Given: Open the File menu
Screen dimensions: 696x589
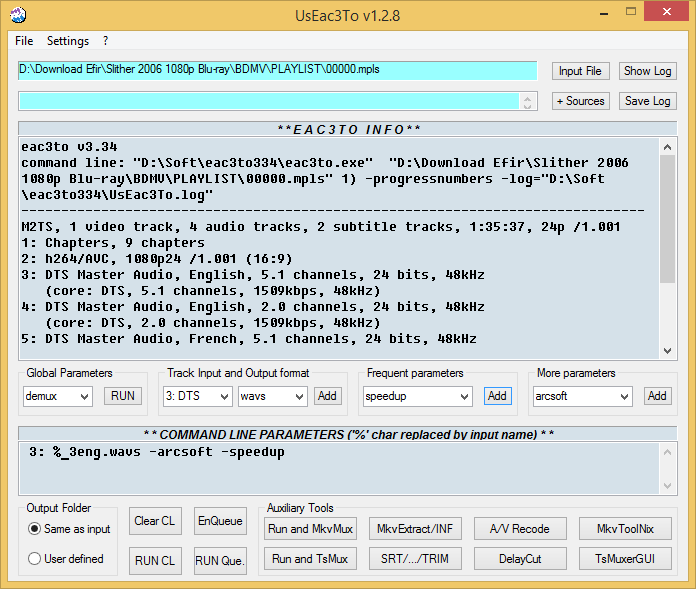Looking at the screenshot, I should (x=24, y=41).
